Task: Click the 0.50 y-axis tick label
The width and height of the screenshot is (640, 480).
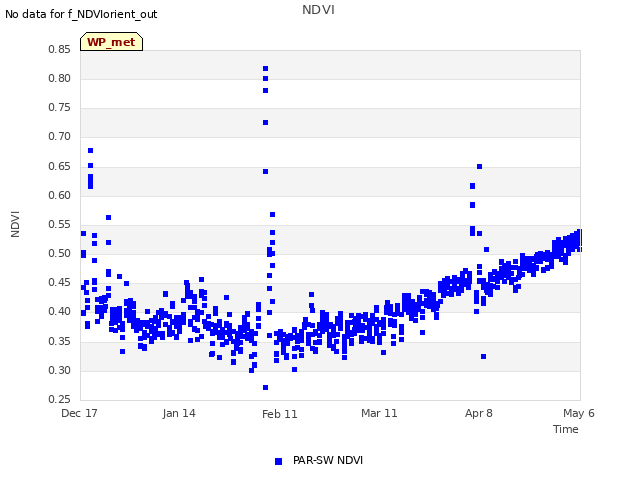Action: click(x=60, y=253)
